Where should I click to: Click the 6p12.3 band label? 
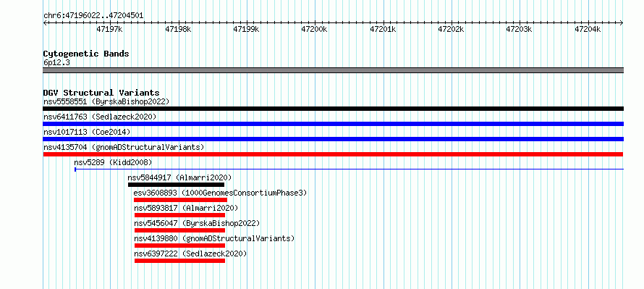pyautogui.click(x=56, y=63)
